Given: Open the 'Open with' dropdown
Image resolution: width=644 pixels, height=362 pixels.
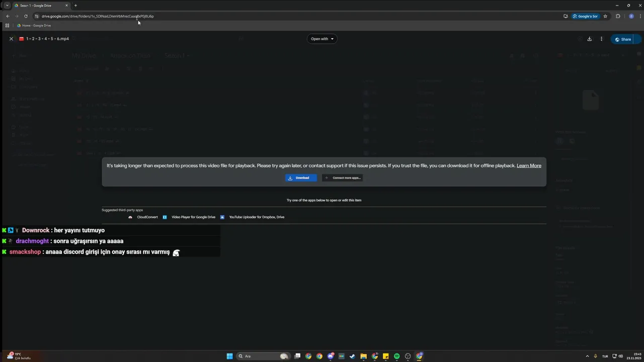Looking at the screenshot, I should 322,39.
